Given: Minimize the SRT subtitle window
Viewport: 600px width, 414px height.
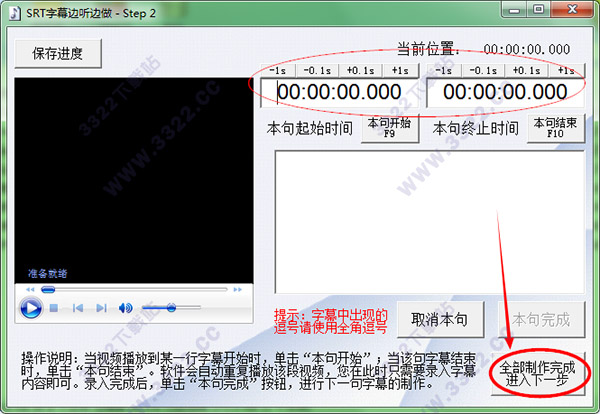Looking at the screenshot, I should click(515, 9).
